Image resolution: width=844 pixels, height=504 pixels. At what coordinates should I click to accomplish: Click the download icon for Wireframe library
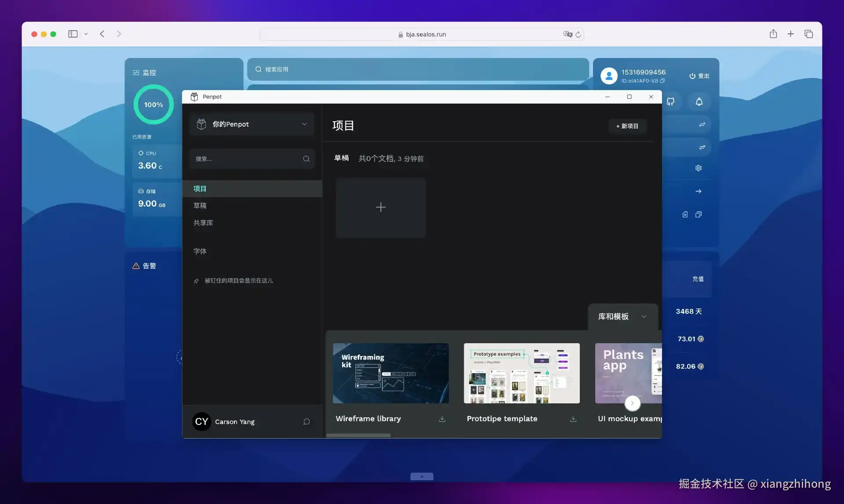442,419
